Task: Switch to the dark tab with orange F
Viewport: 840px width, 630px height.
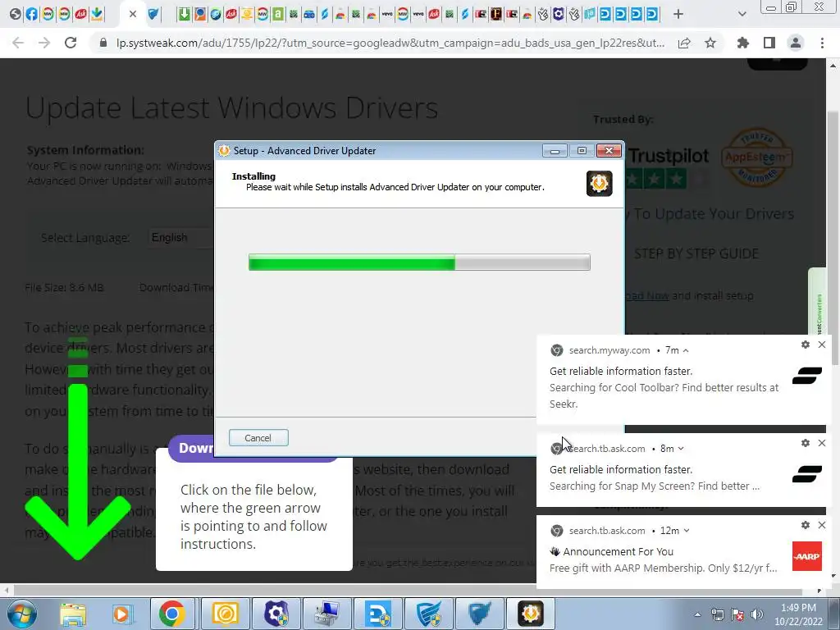Action: coord(496,14)
